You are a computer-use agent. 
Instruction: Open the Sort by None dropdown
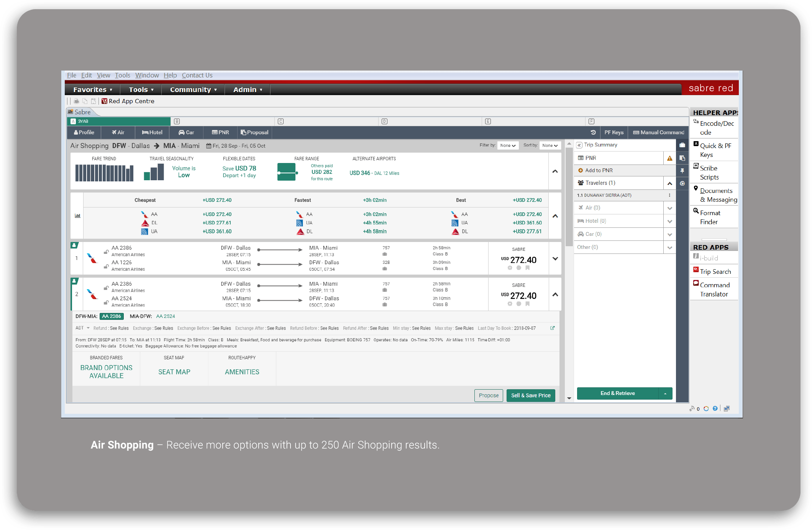tap(550, 145)
